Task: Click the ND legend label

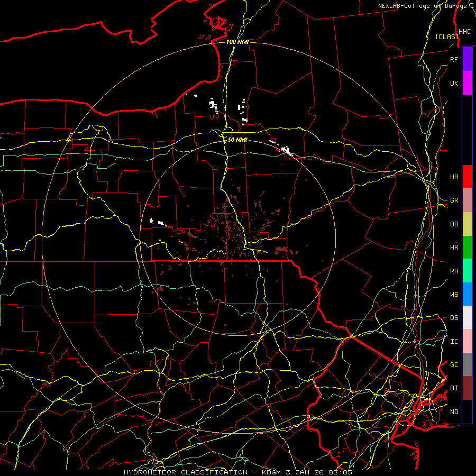Action: pyautogui.click(x=454, y=412)
